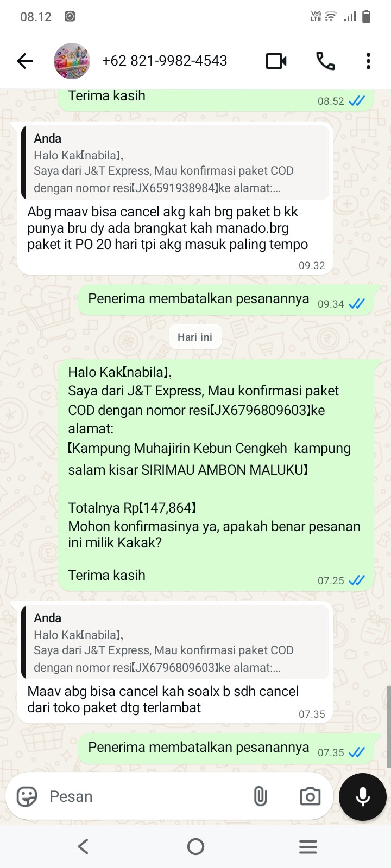Screen dimensions: 391x868
Task: Select the 09.34 Penerima membatalkan pesanannya message
Action: (226, 300)
